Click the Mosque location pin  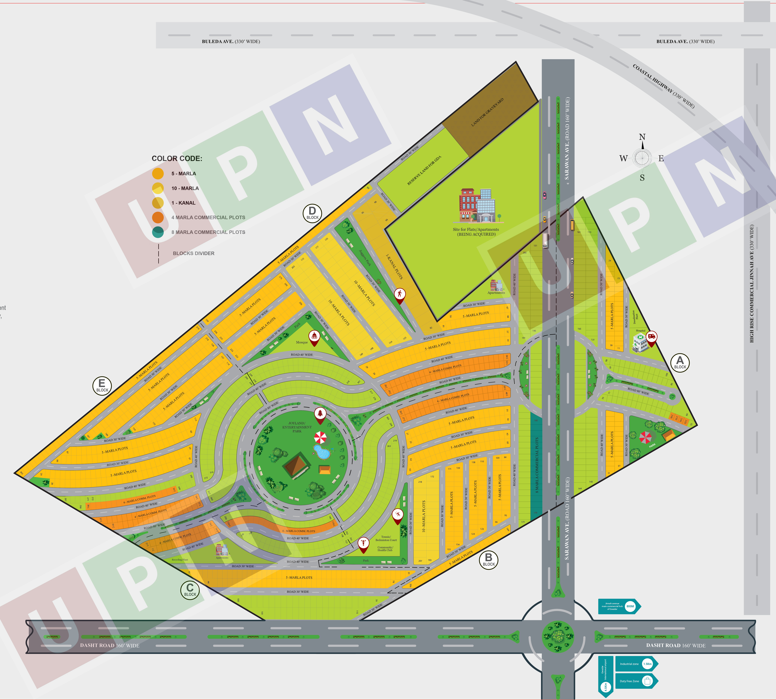(314, 339)
